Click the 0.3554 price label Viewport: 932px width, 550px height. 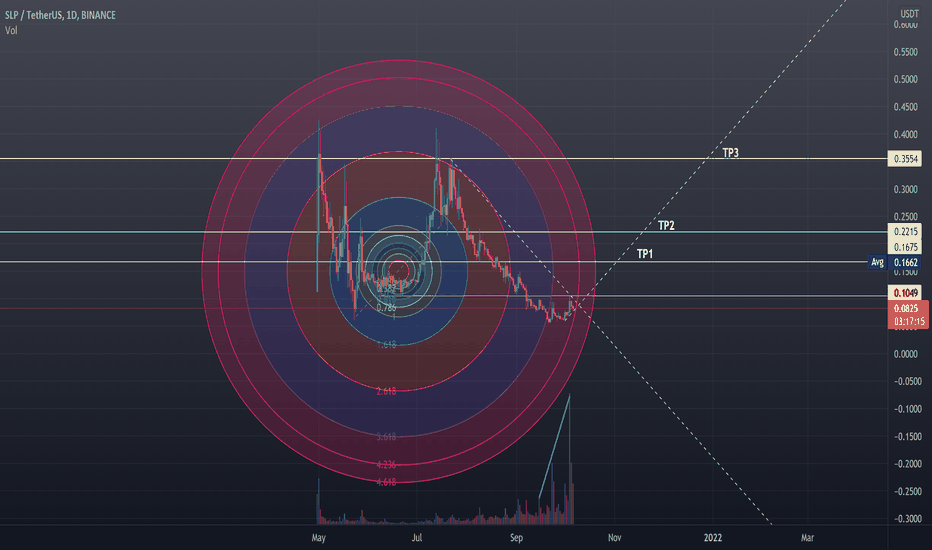905,159
